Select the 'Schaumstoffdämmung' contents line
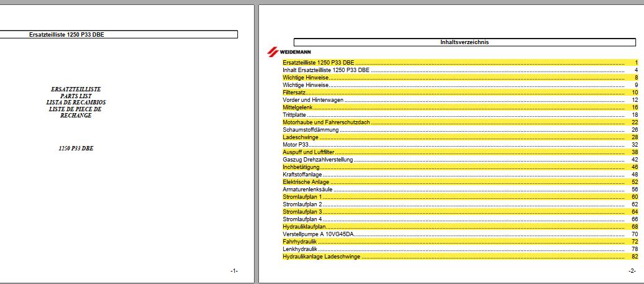Viewport: 644px width, 284px height. tap(460, 130)
